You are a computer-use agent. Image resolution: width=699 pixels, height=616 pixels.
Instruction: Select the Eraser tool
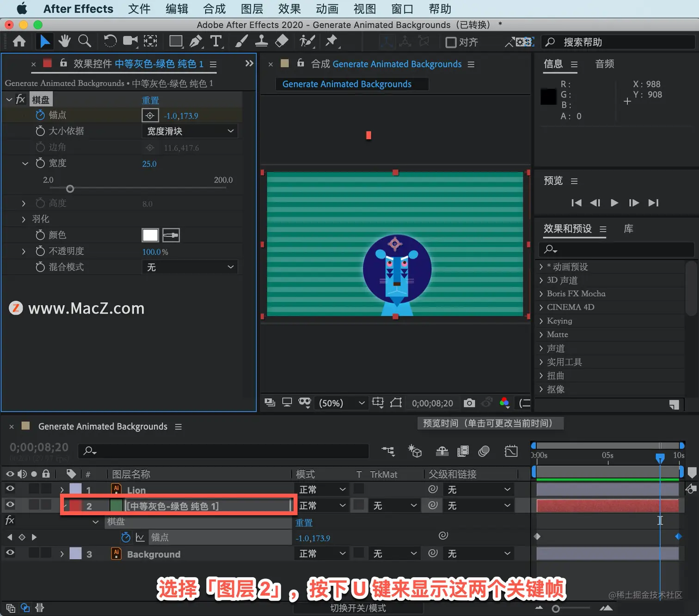[282, 42]
